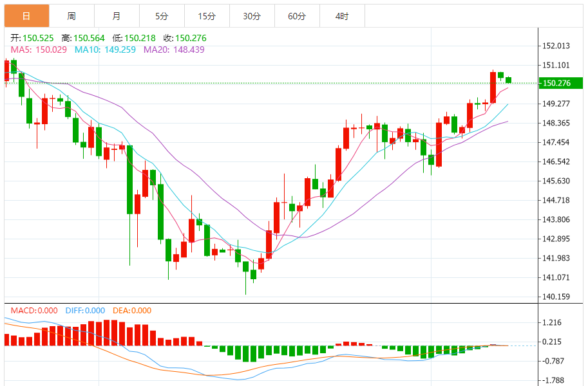The height and width of the screenshot is (386, 588).
Task: Click the -0.787 MACD axis label
Action: click(x=552, y=361)
